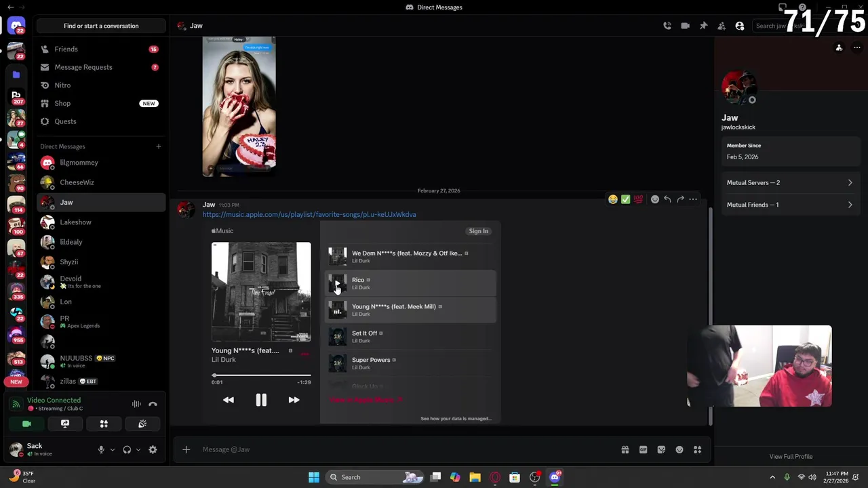Open Activities from the voice panel
This screenshot has height=488, width=868.
pyautogui.click(x=104, y=424)
